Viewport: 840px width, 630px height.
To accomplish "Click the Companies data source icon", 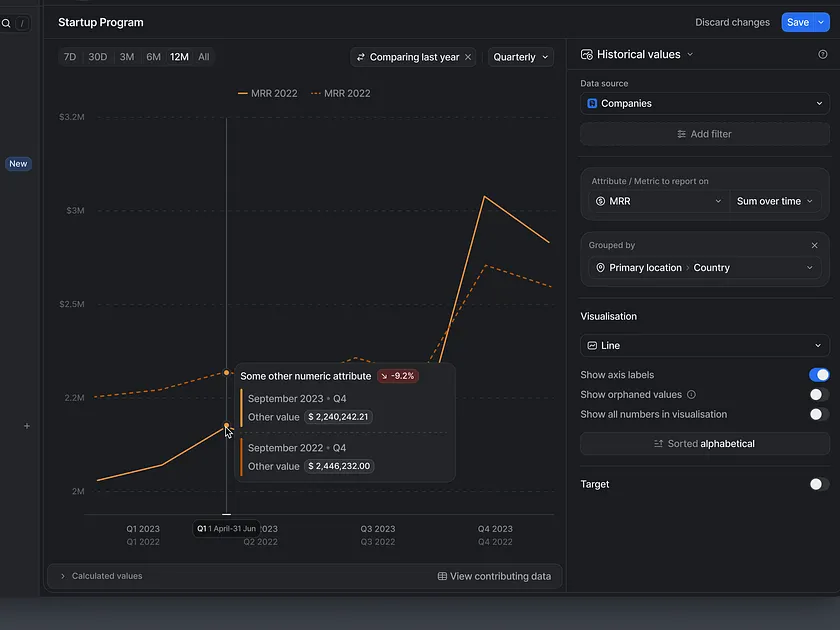I will pyautogui.click(x=592, y=103).
